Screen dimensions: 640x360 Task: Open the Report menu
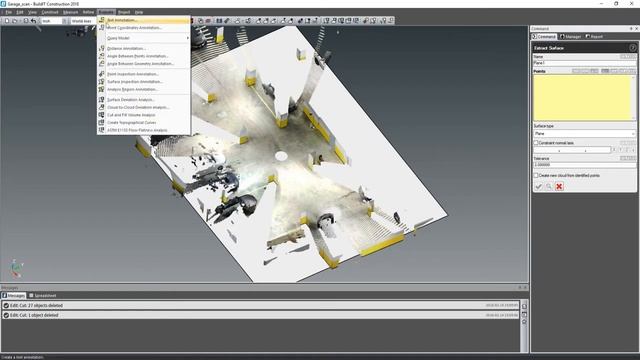[124, 12]
